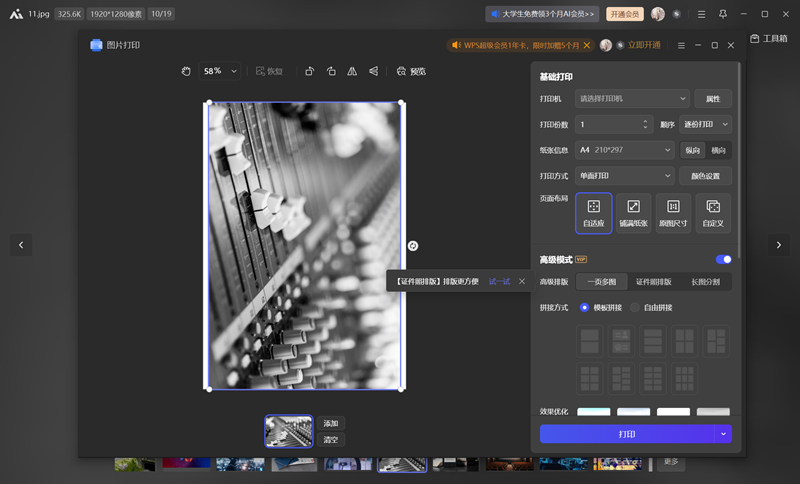Select the hand pan tool
This screenshot has width=800, height=484.
pyautogui.click(x=186, y=71)
